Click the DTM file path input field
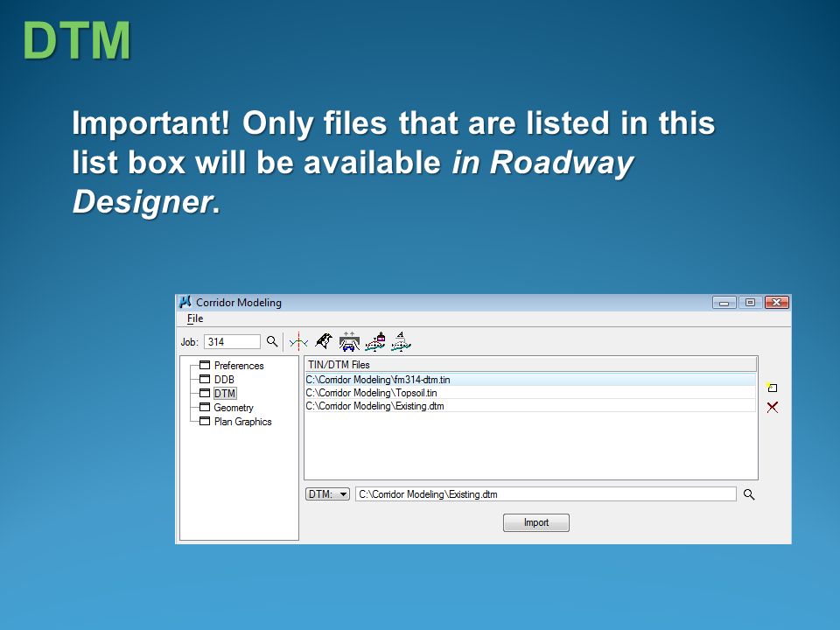Image resolution: width=840 pixels, height=630 pixels. (x=545, y=493)
